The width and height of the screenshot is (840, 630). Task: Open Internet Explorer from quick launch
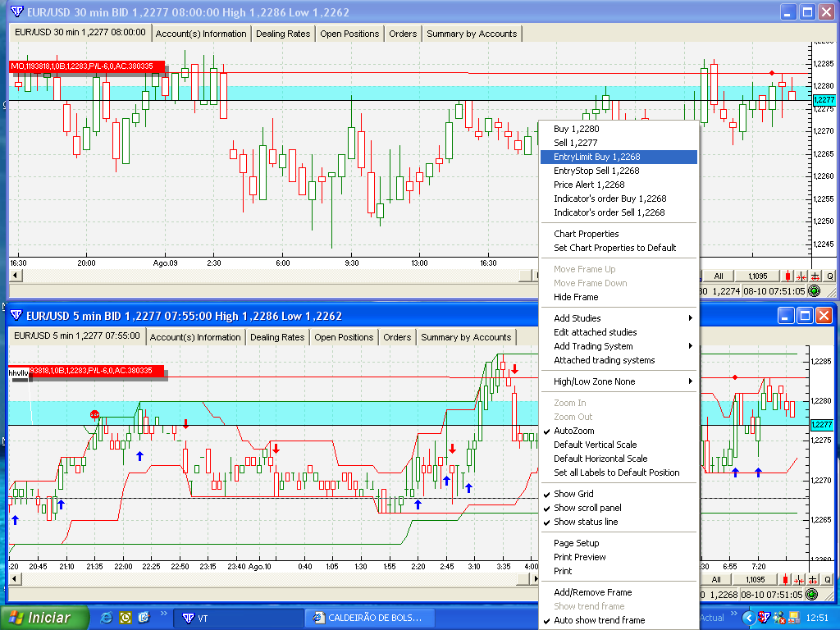[x=107, y=617]
